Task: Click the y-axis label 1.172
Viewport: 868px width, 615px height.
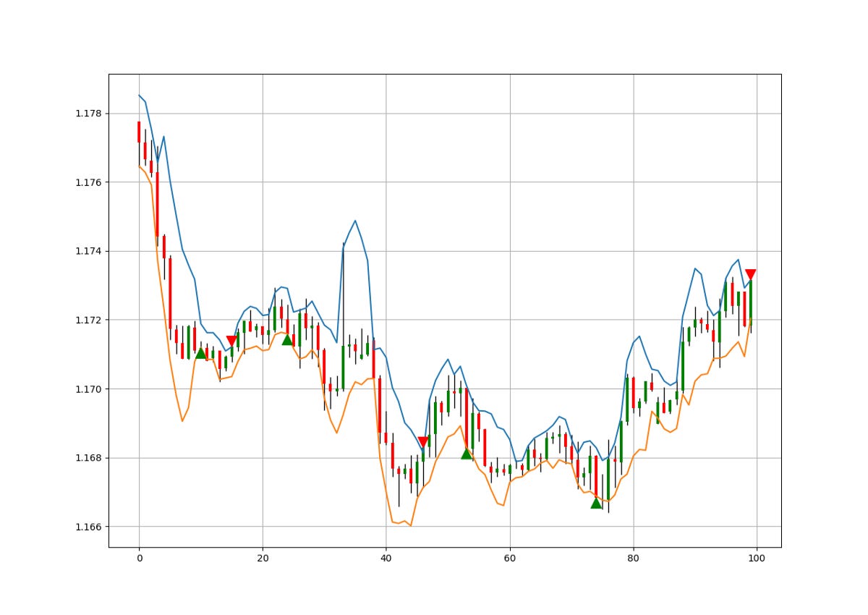Action: (89, 320)
